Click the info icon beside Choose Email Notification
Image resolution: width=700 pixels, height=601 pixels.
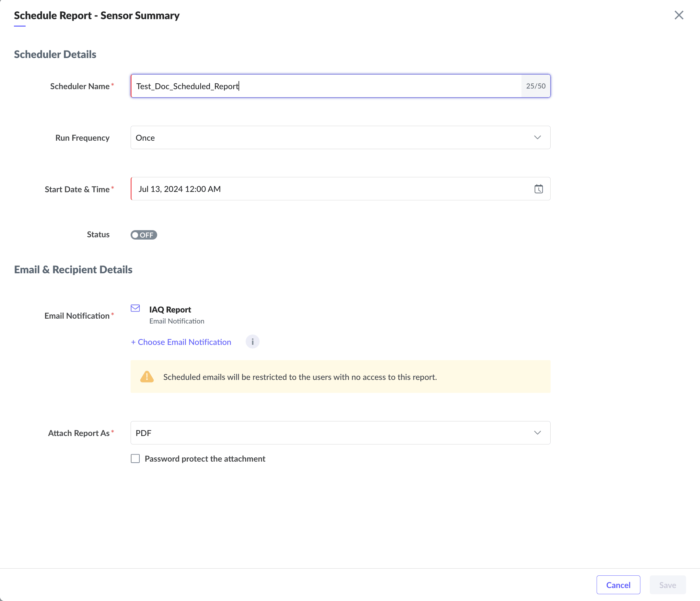point(252,342)
